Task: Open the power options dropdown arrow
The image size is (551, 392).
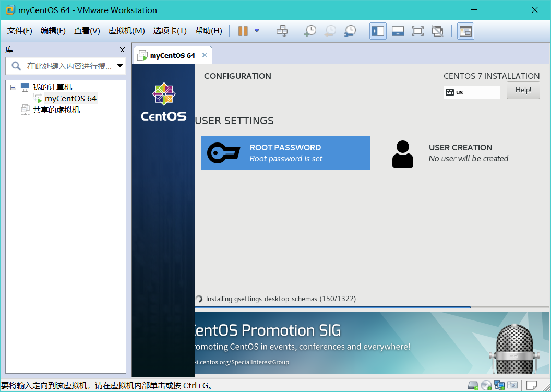Action: pyautogui.click(x=257, y=31)
